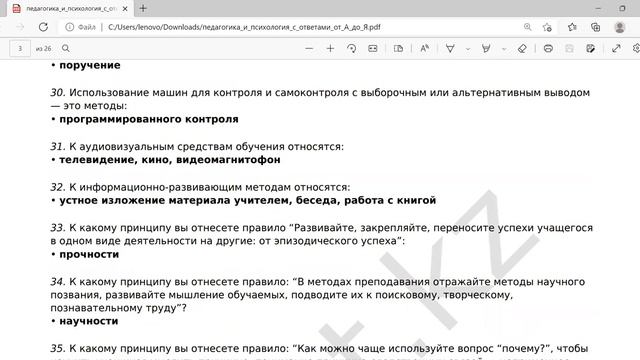
Task: Click question number 30 text
Action: [x=320, y=99]
